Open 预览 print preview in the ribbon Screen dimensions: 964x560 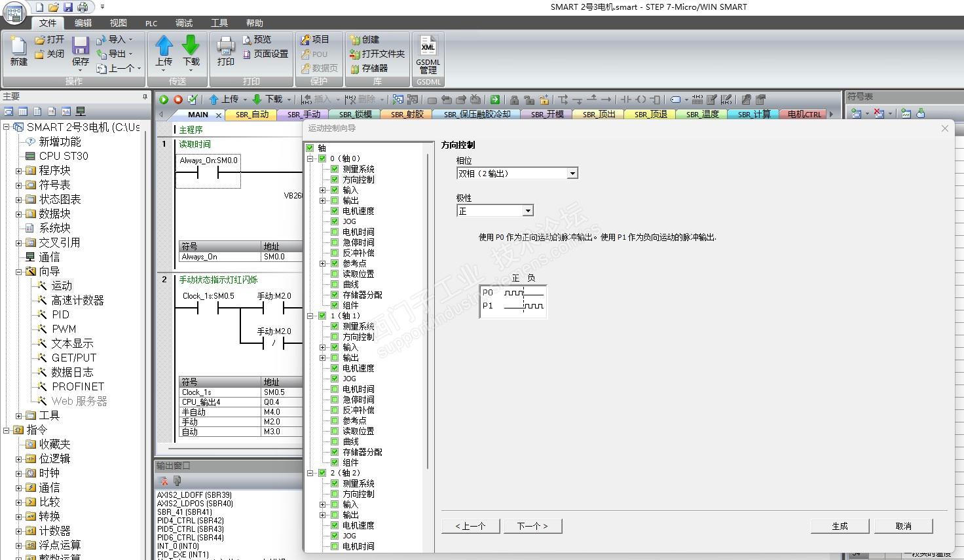pos(257,40)
